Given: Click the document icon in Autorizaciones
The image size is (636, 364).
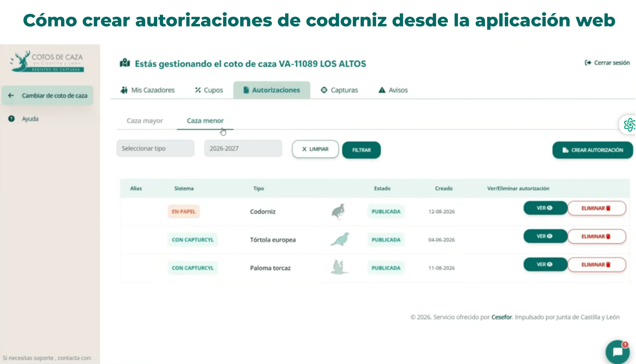Looking at the screenshot, I should point(246,90).
